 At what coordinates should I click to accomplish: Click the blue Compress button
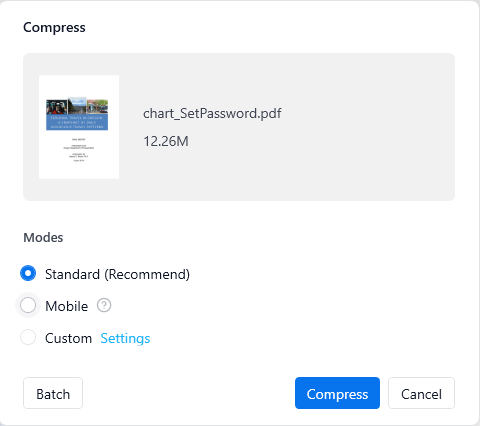(337, 393)
